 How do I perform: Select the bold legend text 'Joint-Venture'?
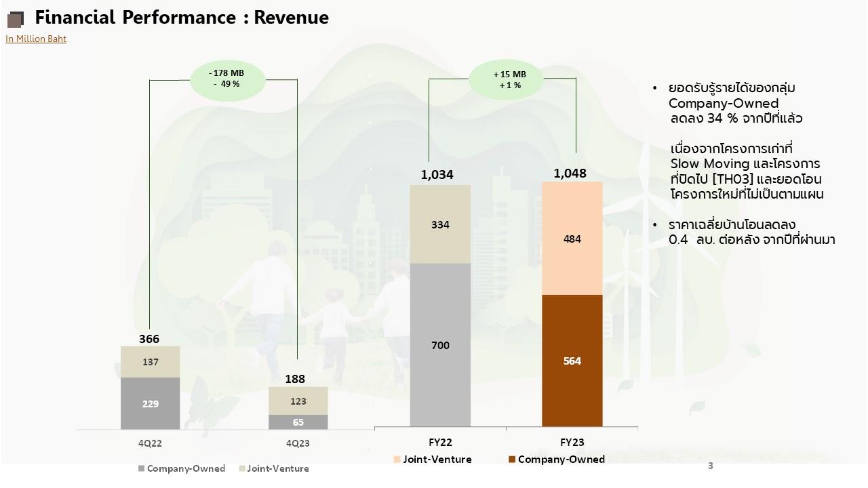tap(437, 460)
